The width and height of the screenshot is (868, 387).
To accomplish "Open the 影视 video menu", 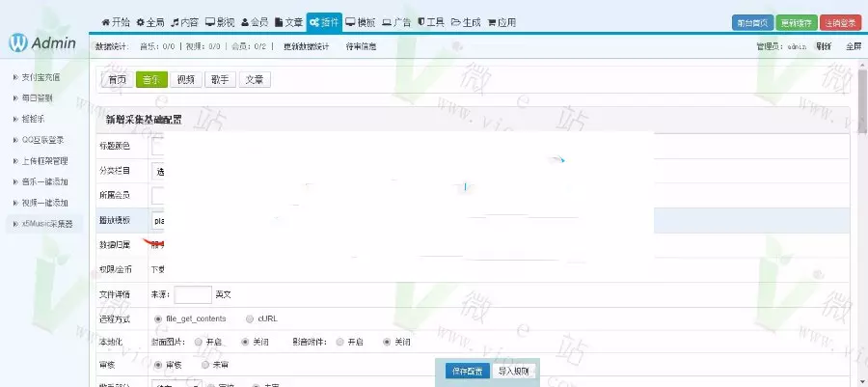I will (x=220, y=21).
